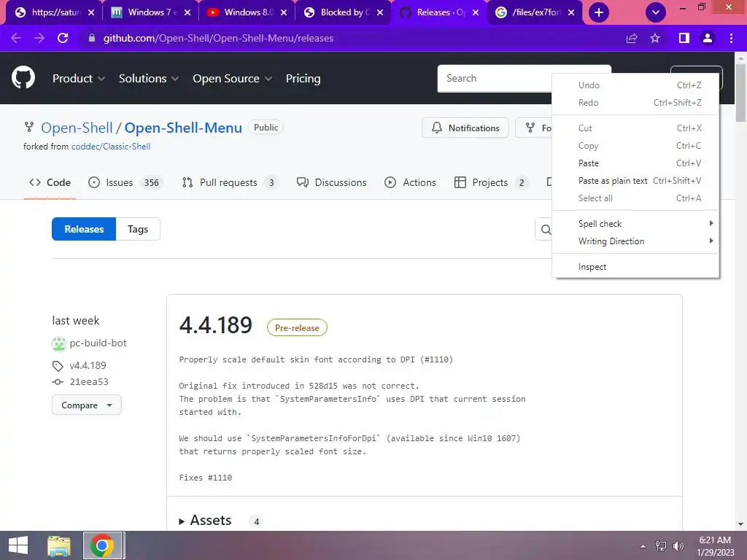Expand the Assets disclosure triangle
The height and width of the screenshot is (560, 747).
[182, 521]
